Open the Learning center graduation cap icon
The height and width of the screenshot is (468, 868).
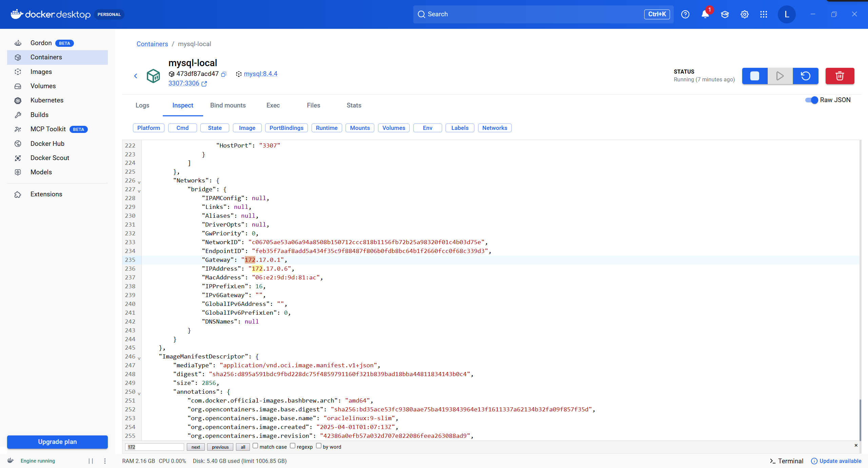click(725, 14)
